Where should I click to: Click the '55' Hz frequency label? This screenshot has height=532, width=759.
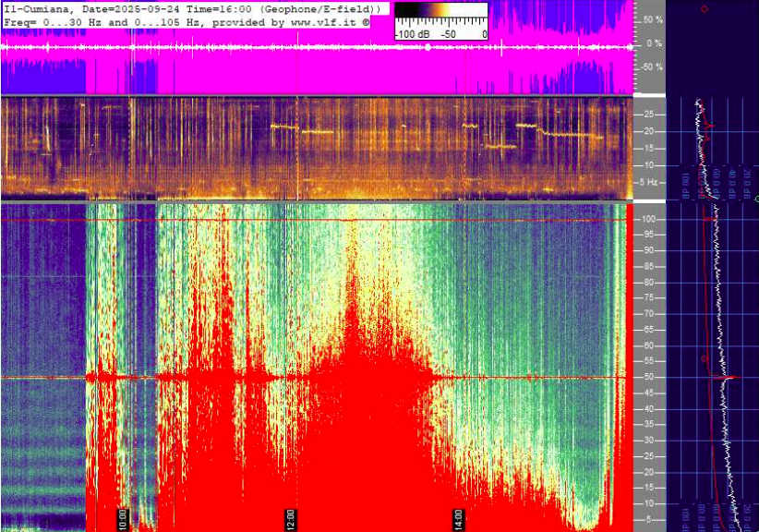click(648, 361)
